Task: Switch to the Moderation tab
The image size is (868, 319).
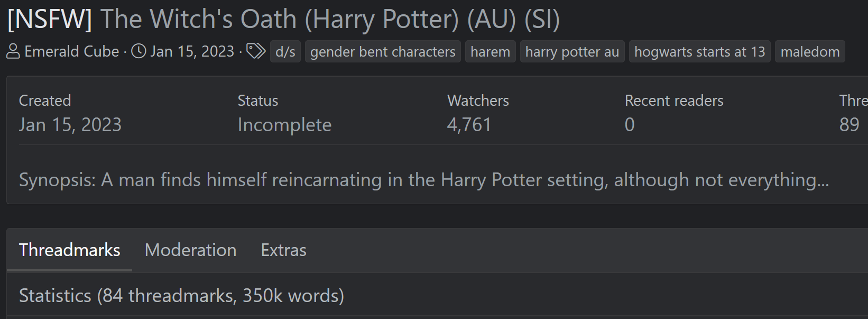Action: pos(190,250)
